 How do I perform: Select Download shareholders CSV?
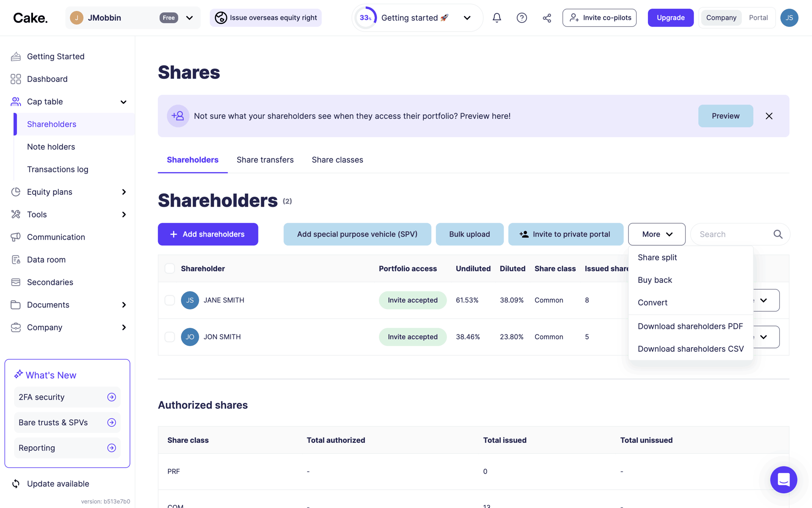tap(691, 349)
